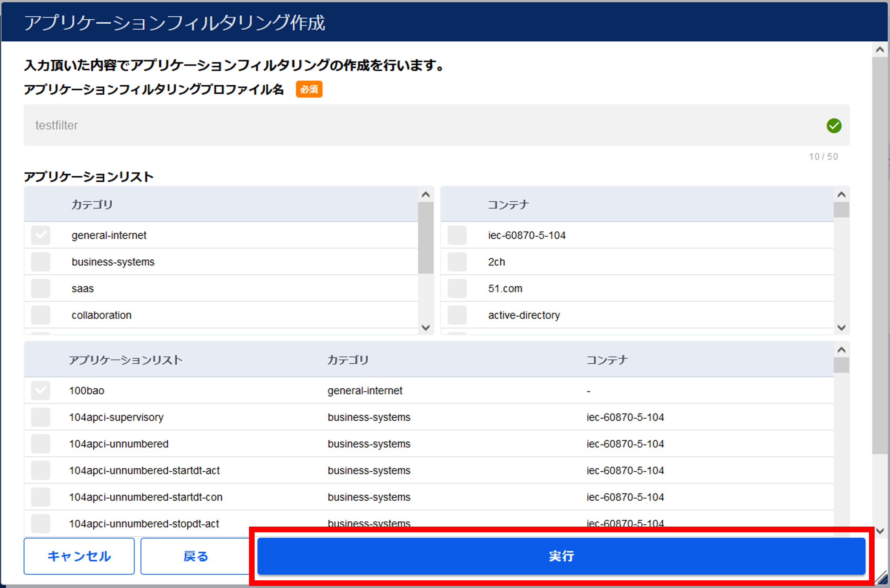
Task: Select the saas category row text
Action: point(83,289)
